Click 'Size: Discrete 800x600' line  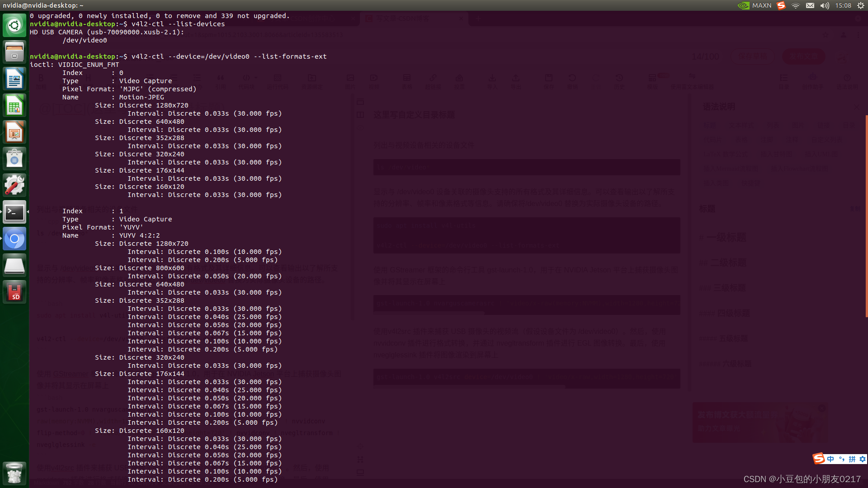tap(140, 268)
